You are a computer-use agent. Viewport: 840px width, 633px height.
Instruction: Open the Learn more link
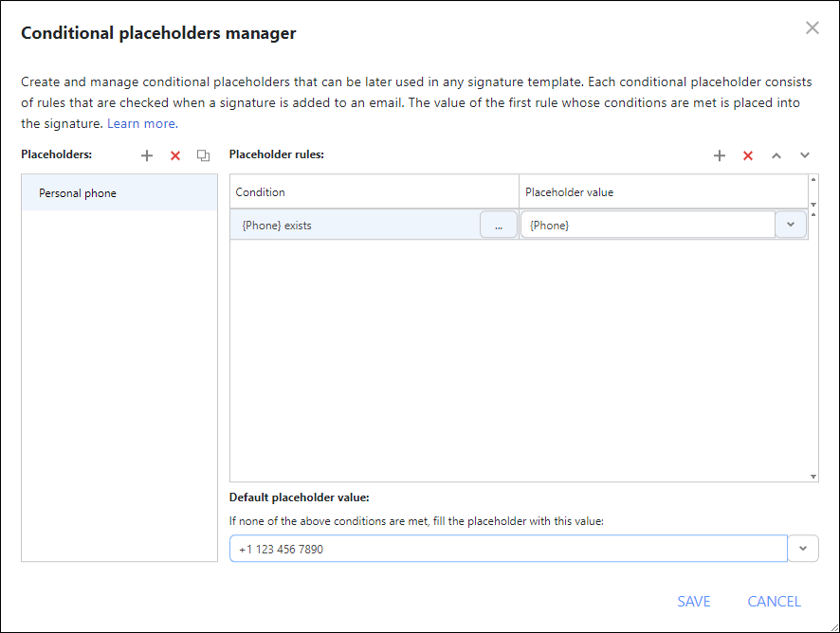pyautogui.click(x=140, y=123)
